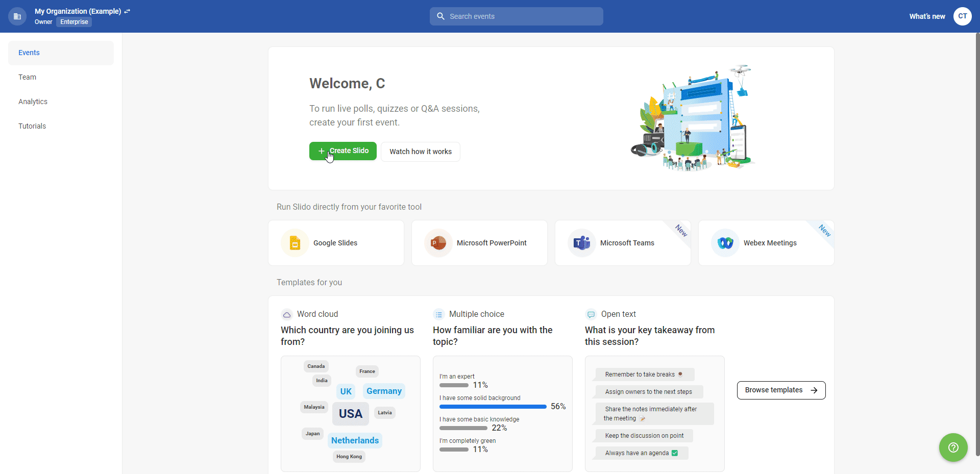Screen dimensions: 980x474
Task: Click the Create Slido button
Action: click(x=343, y=151)
